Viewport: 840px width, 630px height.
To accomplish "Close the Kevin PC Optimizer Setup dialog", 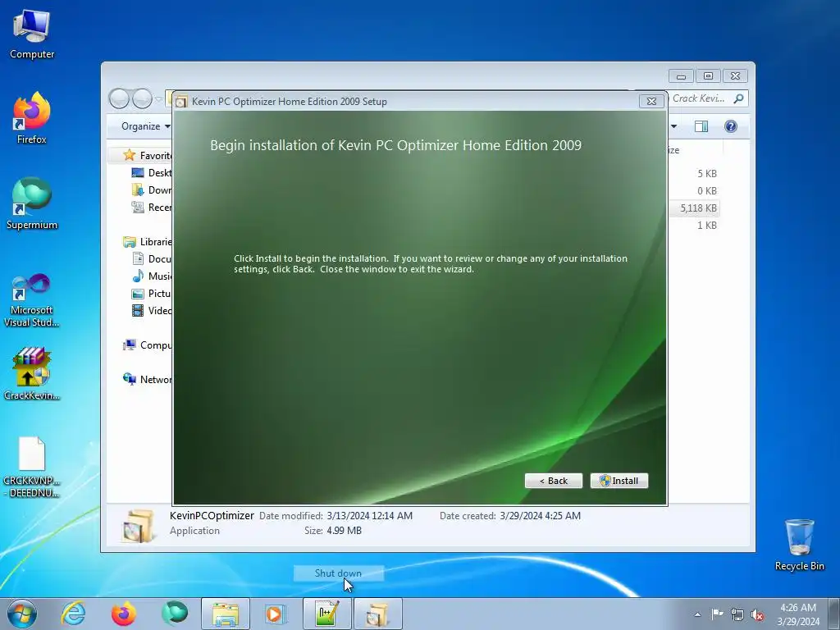I will tap(651, 101).
